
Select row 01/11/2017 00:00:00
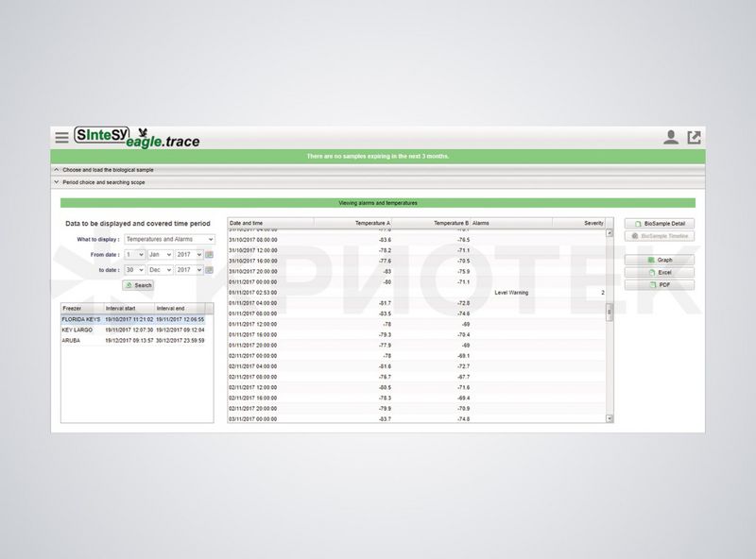point(417,282)
